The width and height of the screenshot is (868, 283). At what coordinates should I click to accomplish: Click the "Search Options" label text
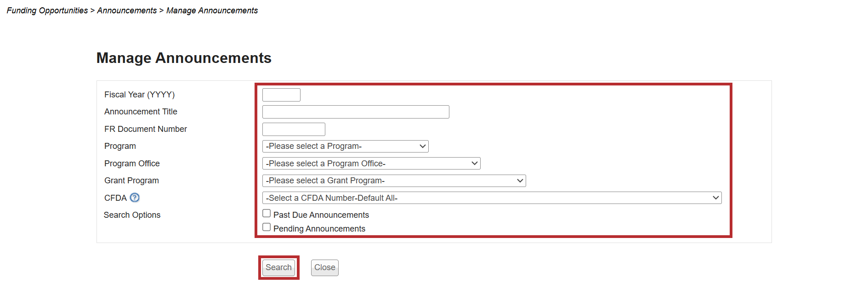coord(132,215)
